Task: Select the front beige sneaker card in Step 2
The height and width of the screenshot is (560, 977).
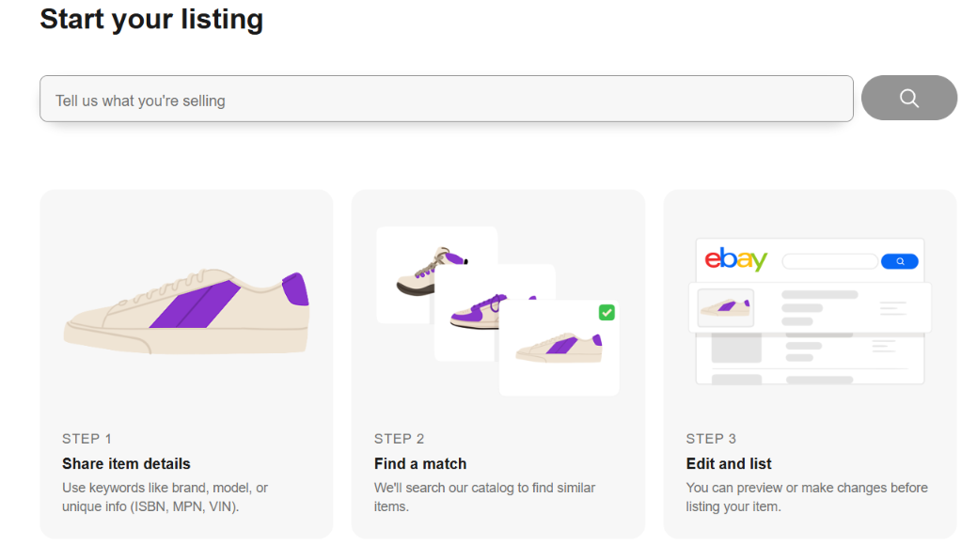Action: pyautogui.click(x=559, y=350)
